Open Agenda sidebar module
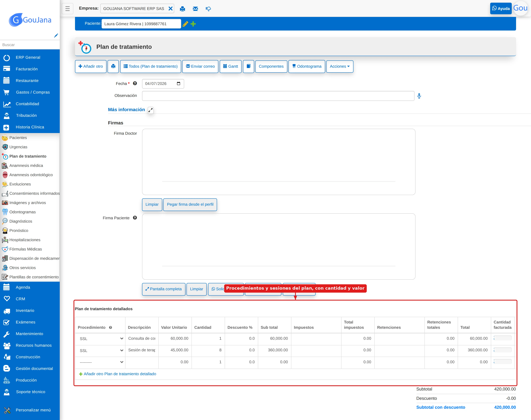 (30, 287)
